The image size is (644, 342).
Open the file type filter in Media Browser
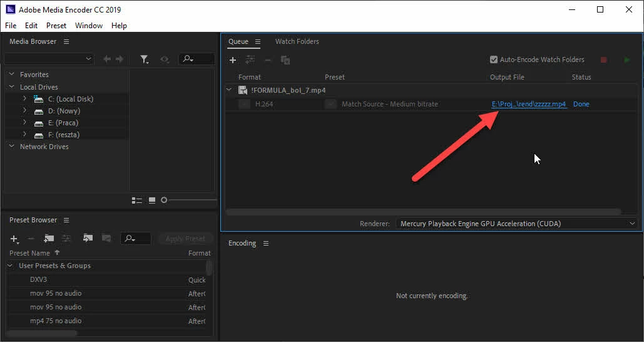click(144, 60)
